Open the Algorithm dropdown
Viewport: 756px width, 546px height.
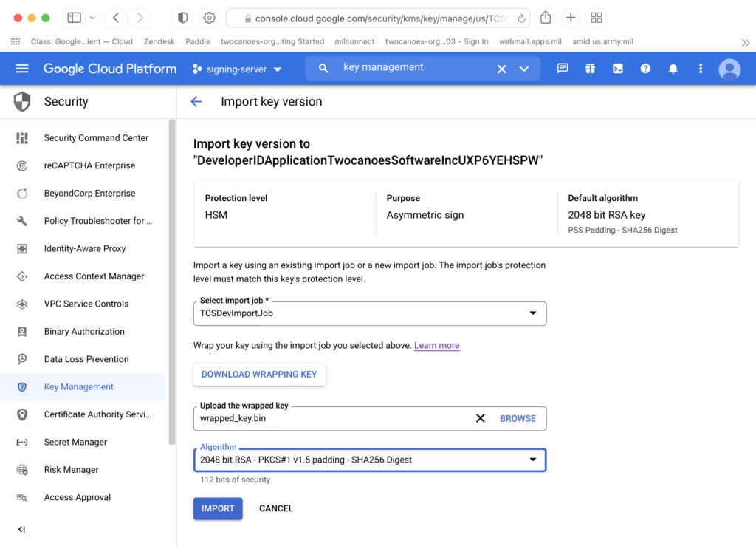(370, 460)
